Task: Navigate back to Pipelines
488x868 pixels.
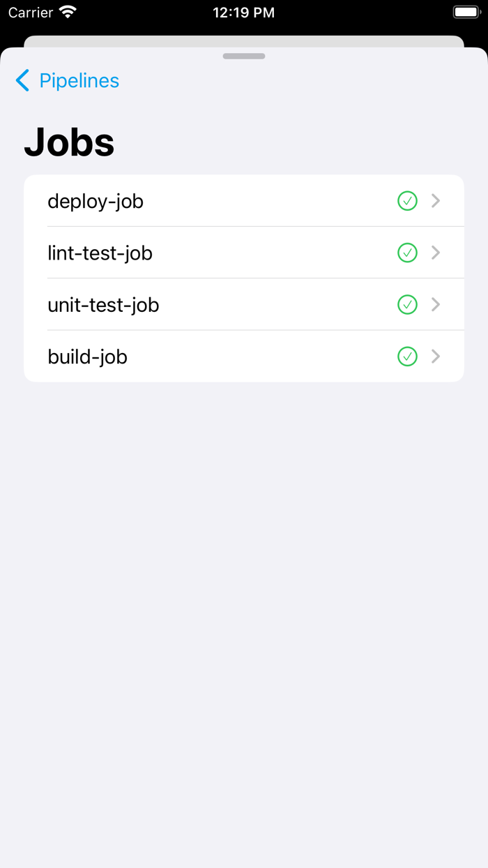Action: (79, 80)
